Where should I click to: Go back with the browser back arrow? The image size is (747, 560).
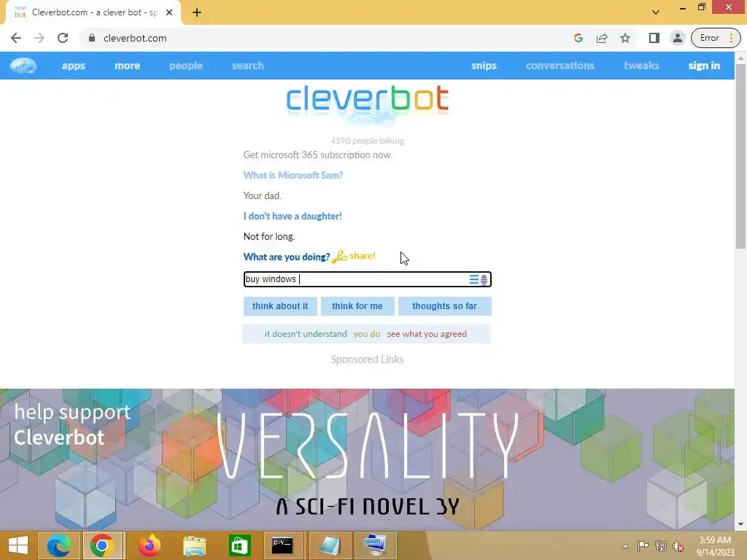16,38
